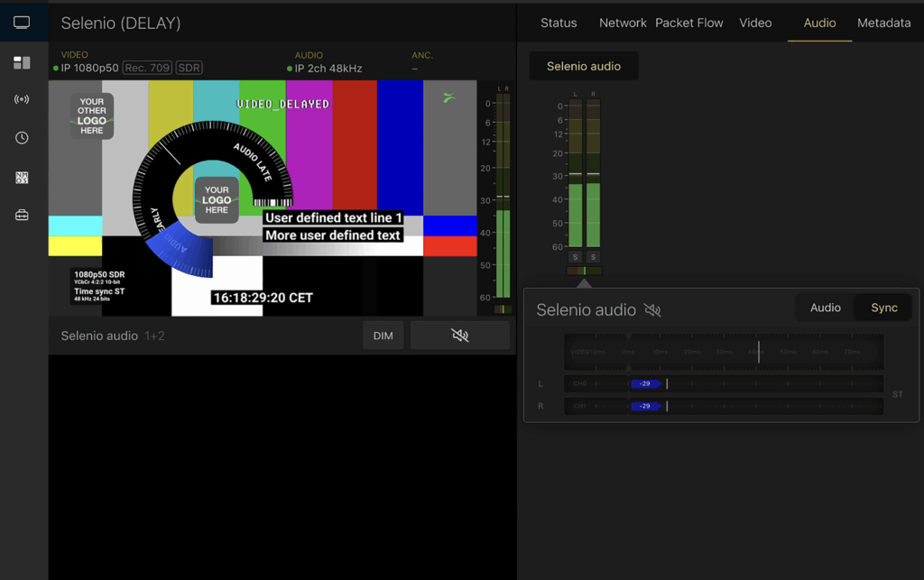The image size is (924, 580).
Task: Go to the Metadata tab
Action: (x=883, y=23)
